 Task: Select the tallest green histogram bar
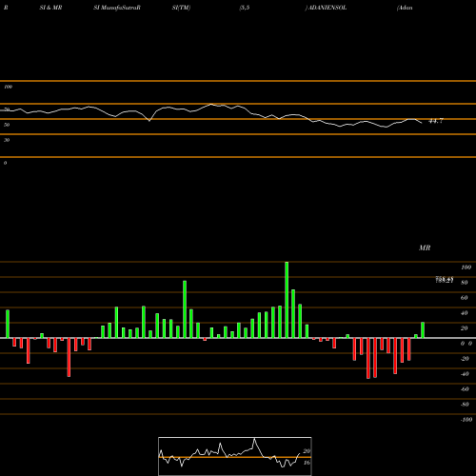click(x=287, y=300)
